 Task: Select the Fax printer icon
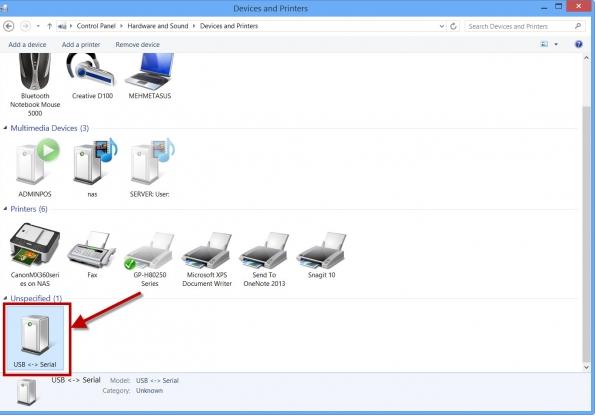pos(92,254)
